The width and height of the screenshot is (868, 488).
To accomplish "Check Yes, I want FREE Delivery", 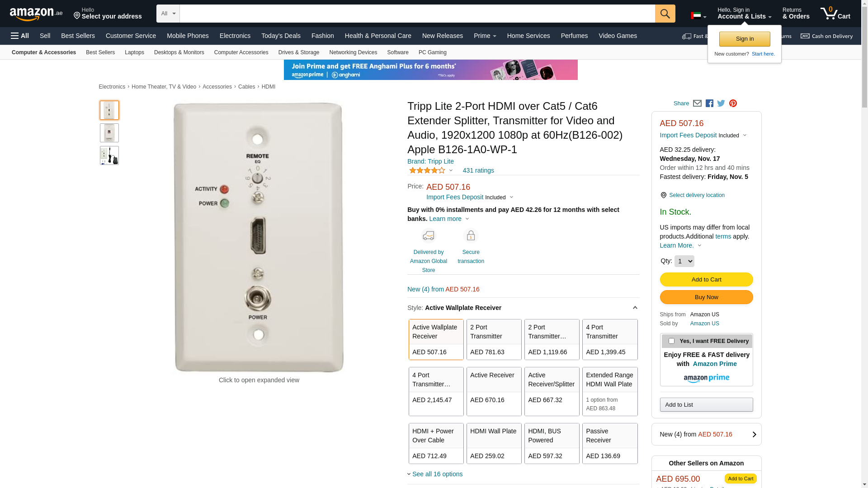I will pos(671,341).
